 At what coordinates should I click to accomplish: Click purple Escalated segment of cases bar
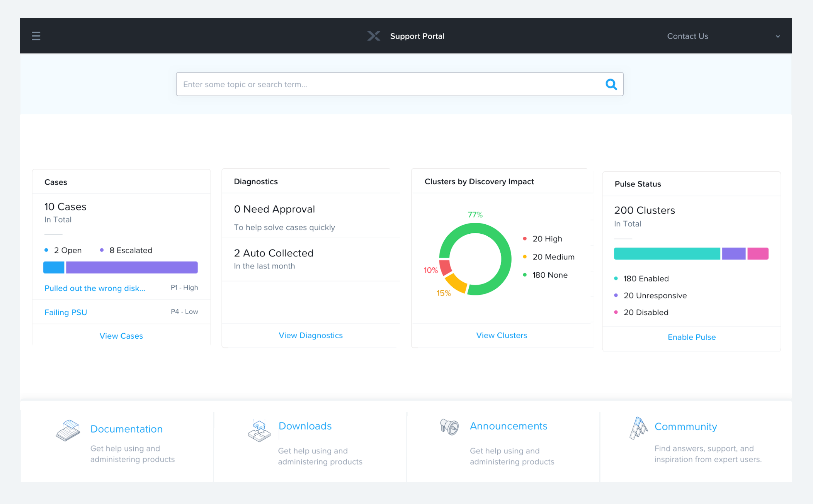click(x=132, y=267)
